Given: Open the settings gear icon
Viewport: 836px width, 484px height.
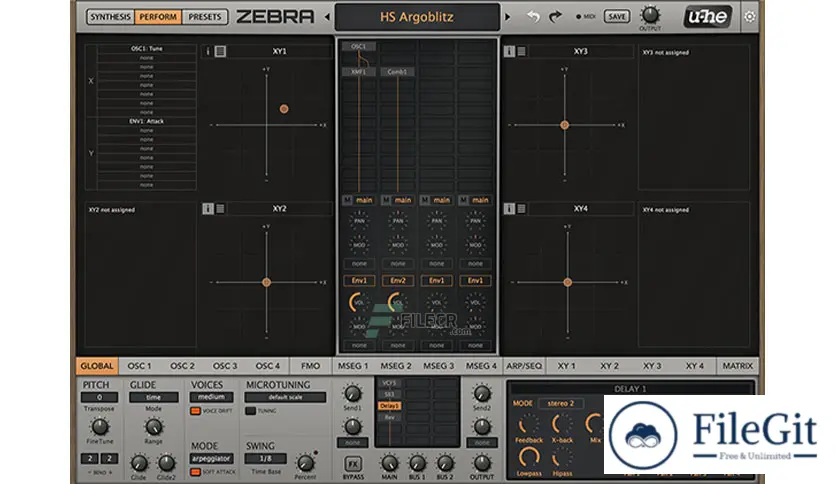Looking at the screenshot, I should pos(750,17).
